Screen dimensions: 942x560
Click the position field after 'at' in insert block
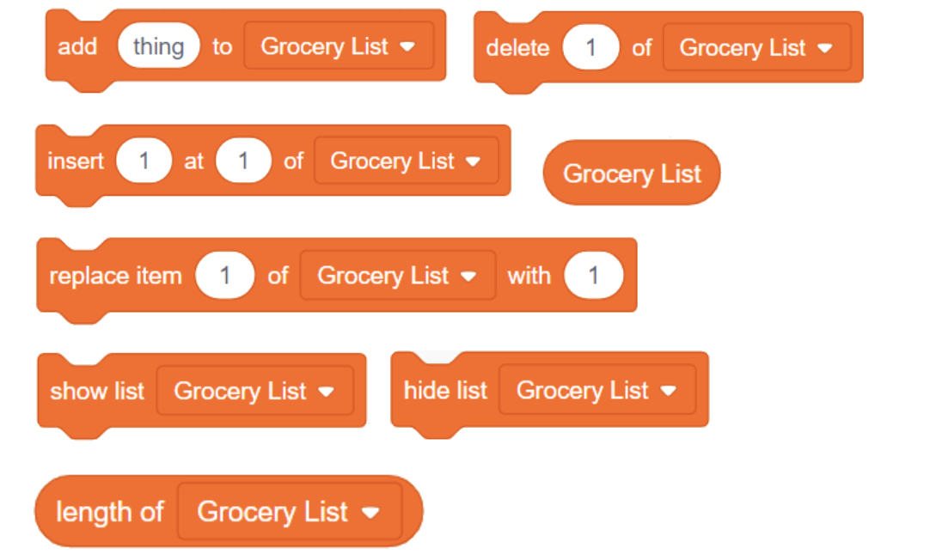click(243, 161)
